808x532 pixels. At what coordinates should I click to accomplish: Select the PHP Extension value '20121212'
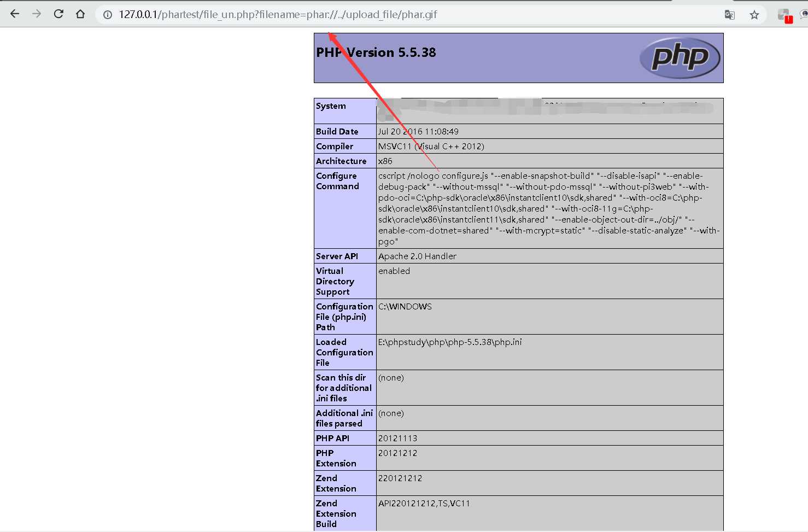[x=398, y=453]
